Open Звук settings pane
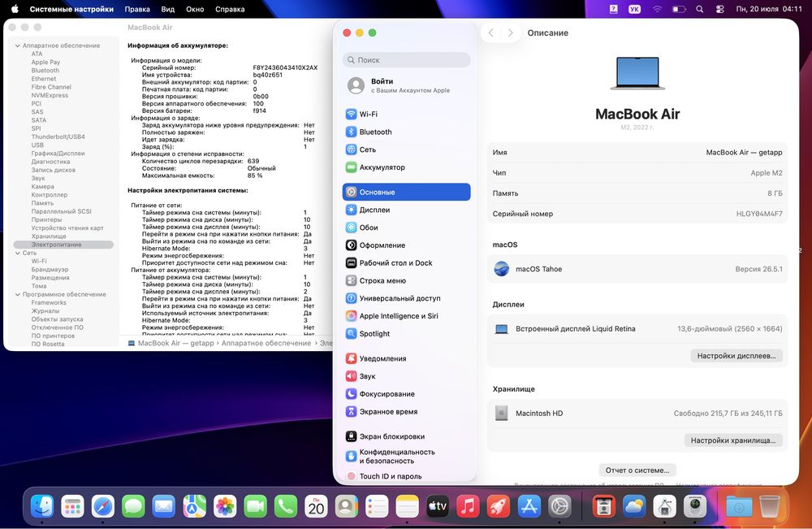 (407, 375)
